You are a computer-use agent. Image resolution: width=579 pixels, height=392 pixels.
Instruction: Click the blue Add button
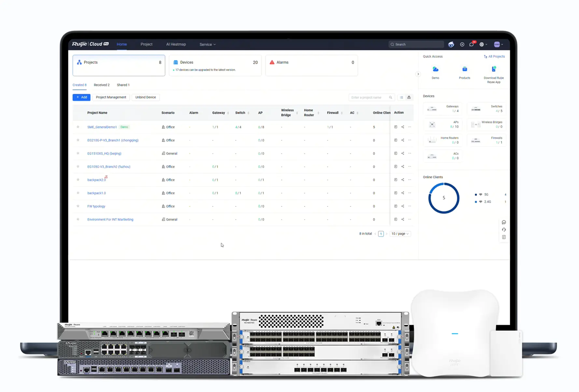click(x=81, y=97)
